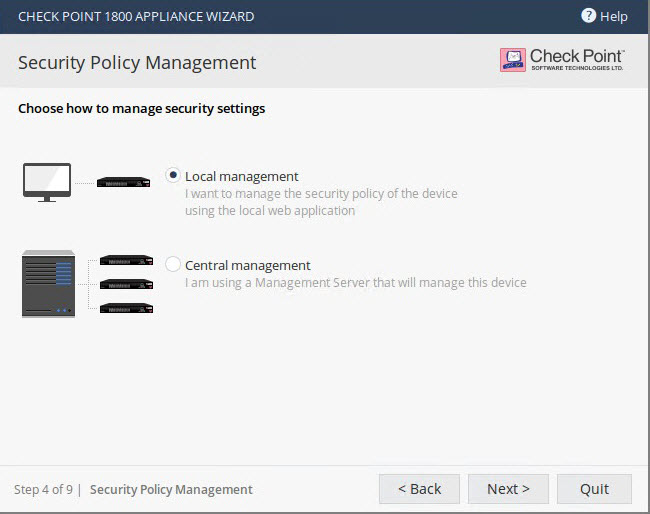650x514 pixels.
Task: Quit the appliance wizard
Action: point(594,489)
